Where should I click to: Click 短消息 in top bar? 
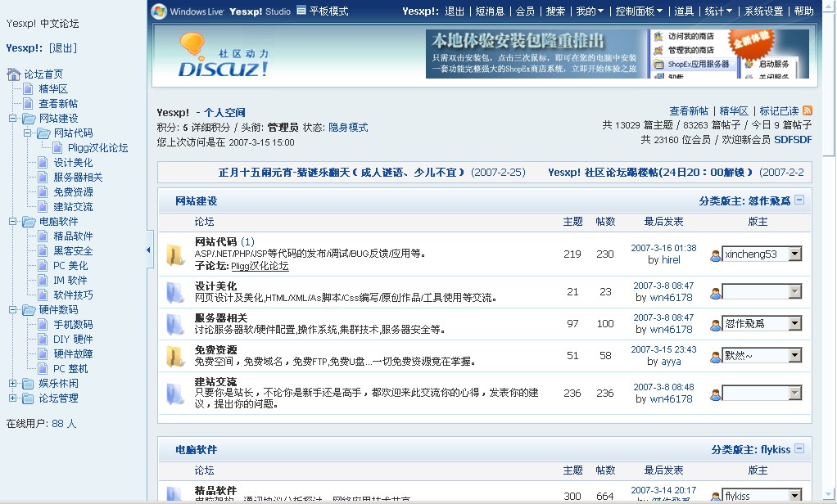(x=490, y=11)
